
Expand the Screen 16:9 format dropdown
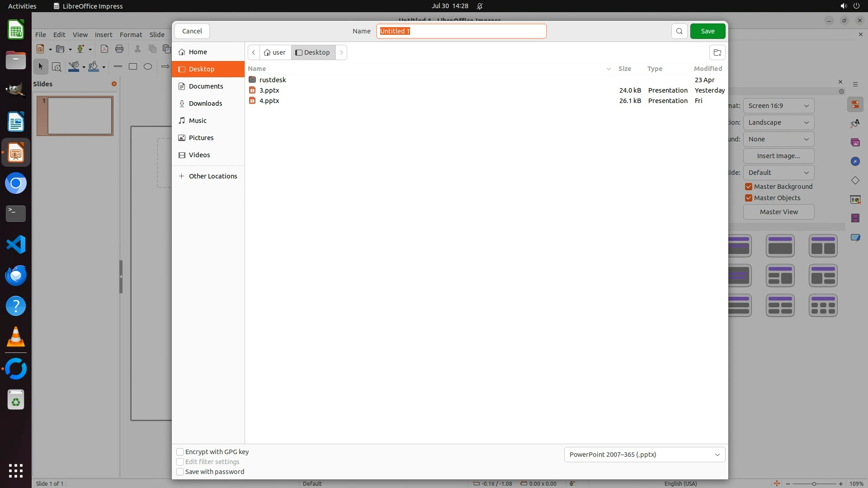pos(778,106)
